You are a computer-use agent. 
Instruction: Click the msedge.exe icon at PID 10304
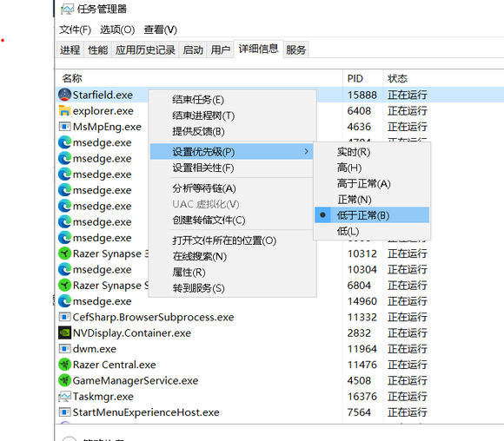coord(64,269)
